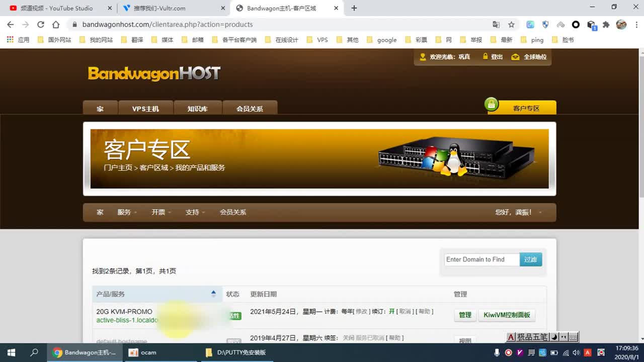Image resolution: width=644 pixels, height=362 pixels.
Task: Open the Extensions puzzle icon
Action: coord(606,24)
